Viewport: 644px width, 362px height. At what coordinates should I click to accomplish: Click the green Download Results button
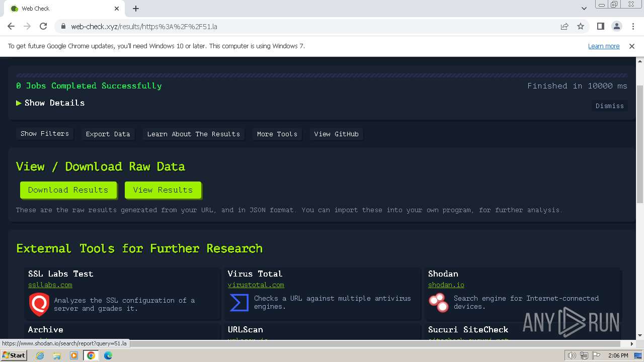68,190
